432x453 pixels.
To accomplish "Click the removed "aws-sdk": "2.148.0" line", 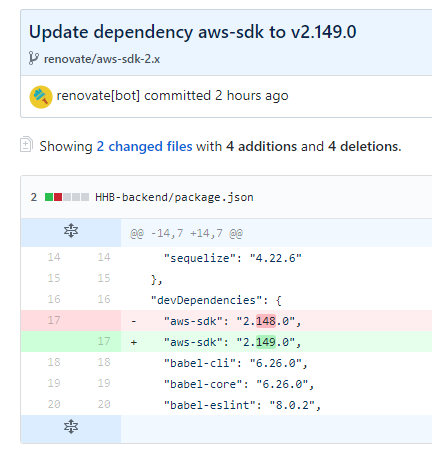I will click(276, 321).
